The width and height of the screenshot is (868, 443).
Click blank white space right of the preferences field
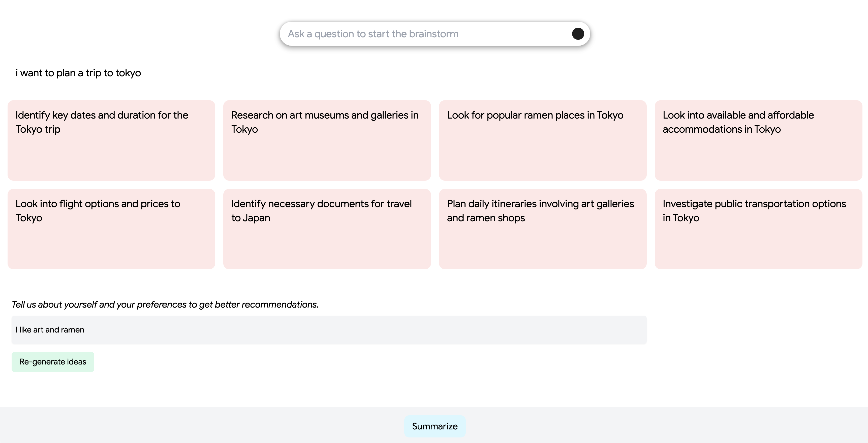(755, 330)
